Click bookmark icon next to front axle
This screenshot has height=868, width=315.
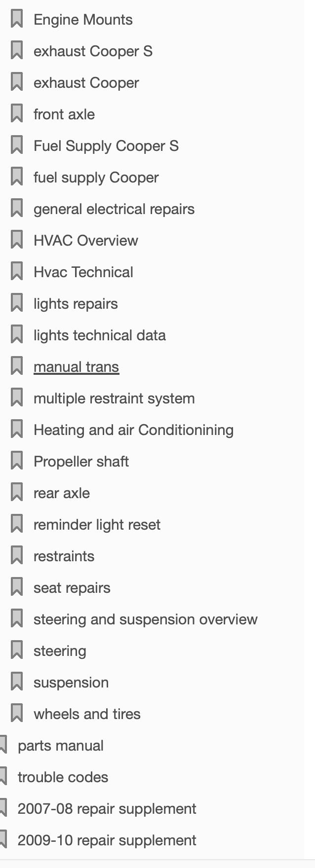[x=17, y=114]
